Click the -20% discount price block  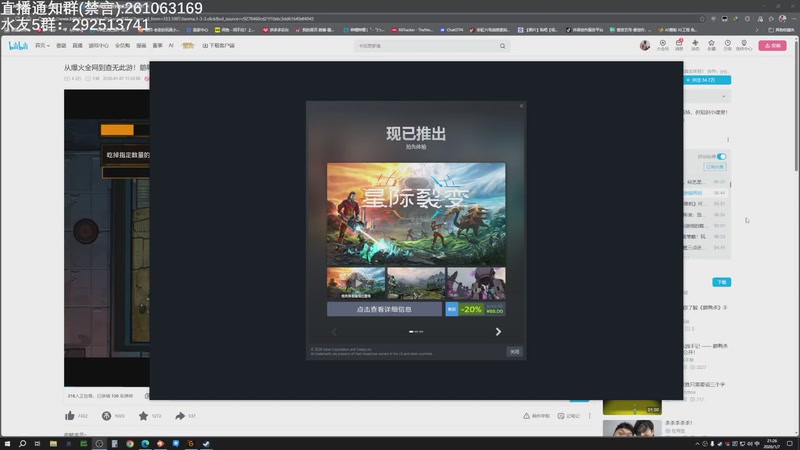(476, 309)
